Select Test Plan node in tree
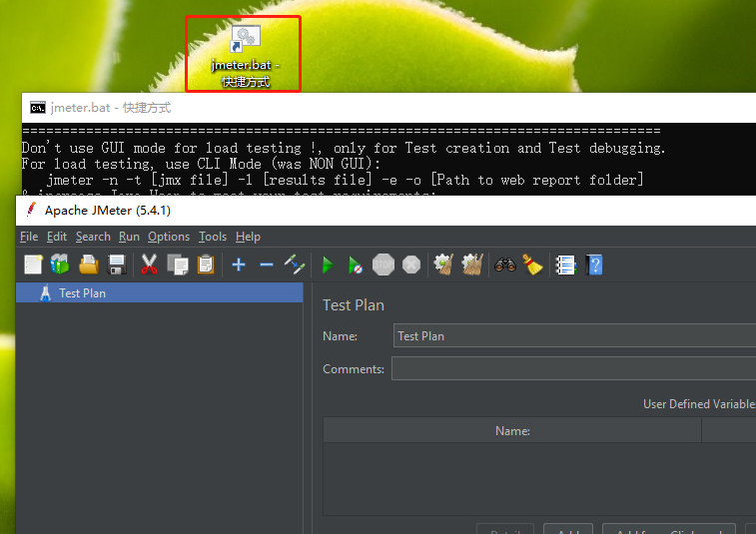 (160, 293)
